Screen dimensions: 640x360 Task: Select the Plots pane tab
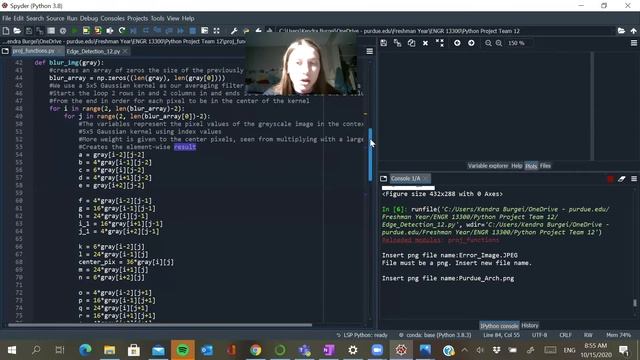[x=531, y=166]
